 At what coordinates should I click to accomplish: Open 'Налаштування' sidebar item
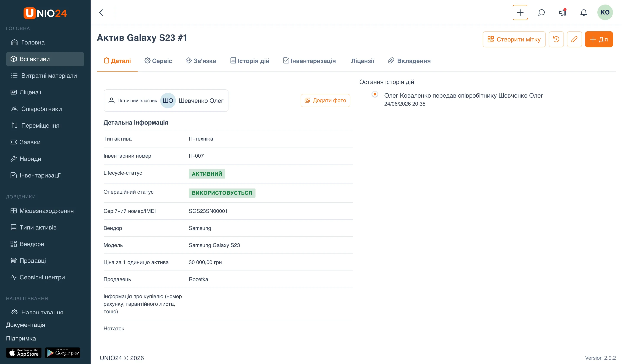point(45,312)
